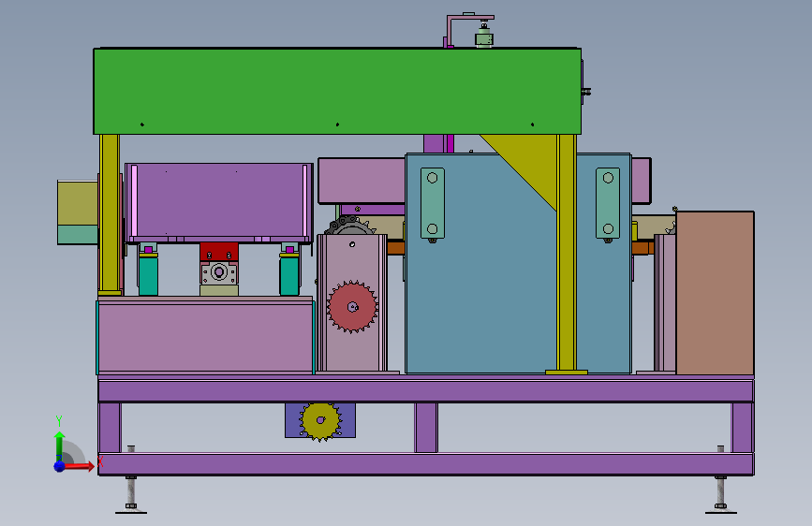Image resolution: width=812 pixels, height=526 pixels.
Task: Select the yellow sprocket under the frame
Action: tap(320, 421)
